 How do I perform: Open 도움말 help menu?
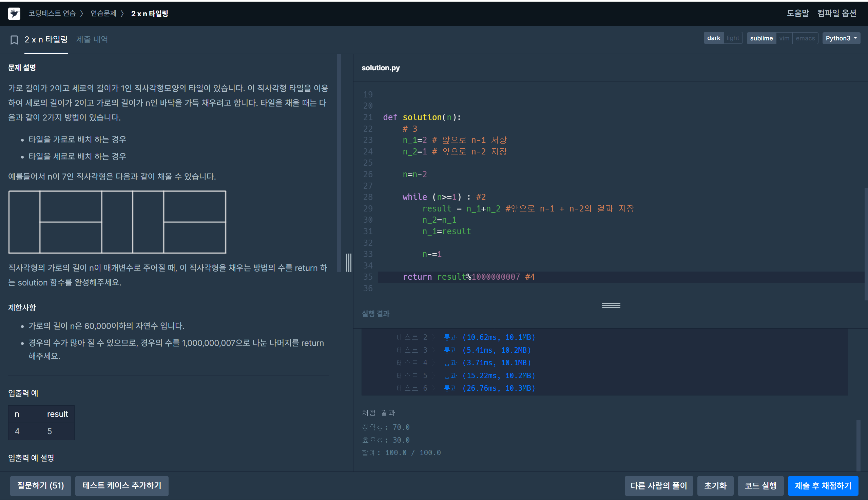(x=797, y=13)
